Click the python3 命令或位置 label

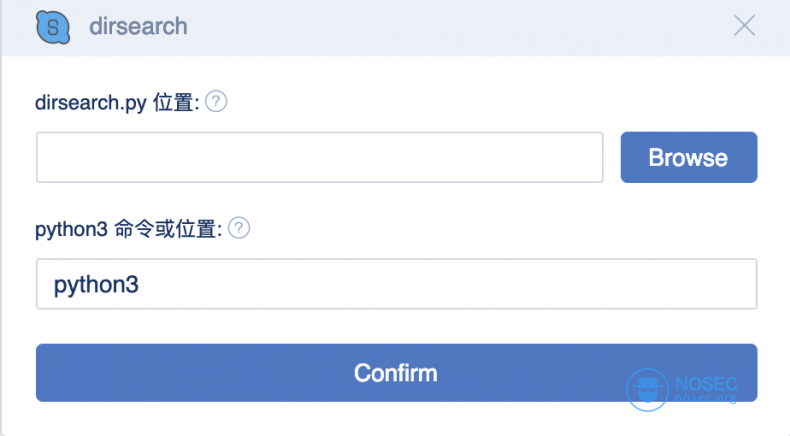128,229
